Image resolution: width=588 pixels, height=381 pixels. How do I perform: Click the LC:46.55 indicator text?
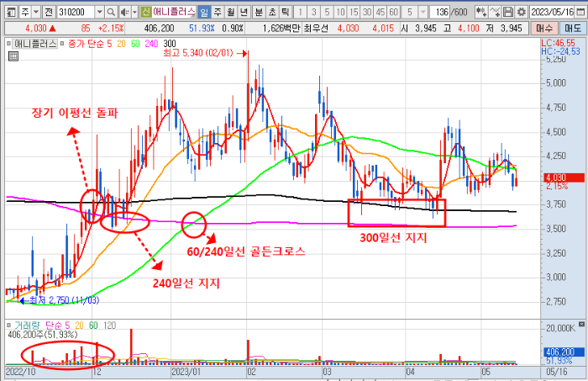pyautogui.click(x=558, y=43)
